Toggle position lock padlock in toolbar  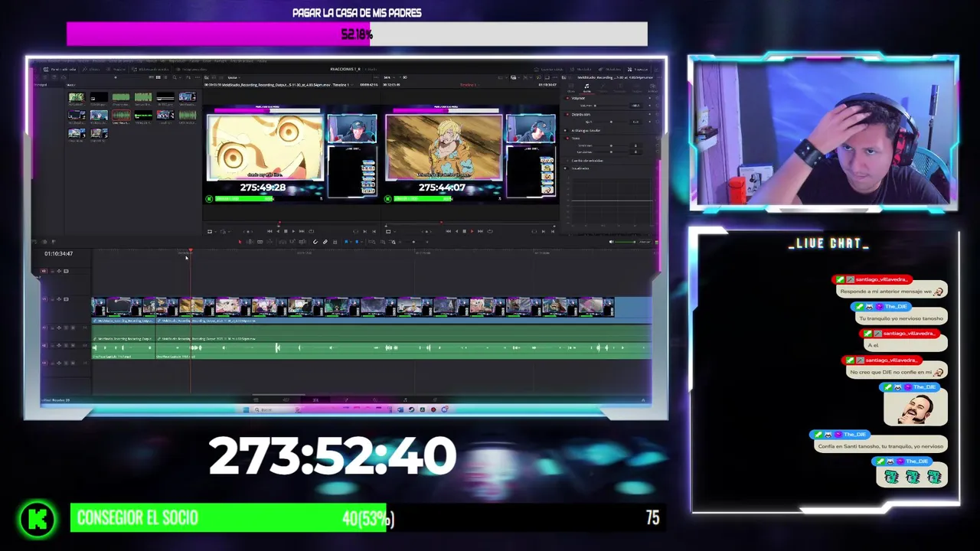[x=335, y=242]
